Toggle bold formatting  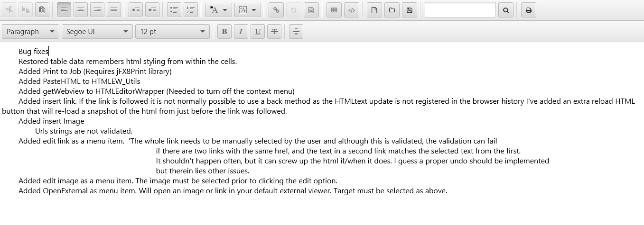[224, 32]
